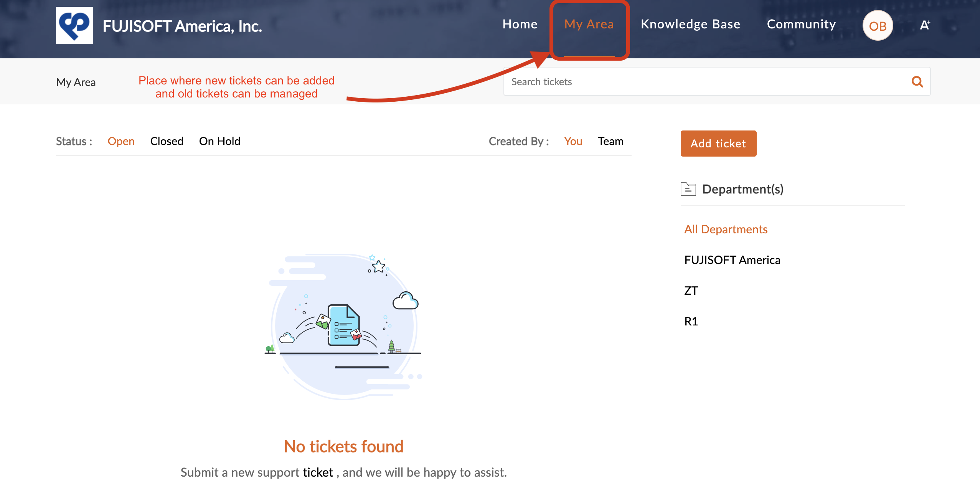This screenshot has width=980, height=492.
Task: Open the OB user avatar menu
Action: coord(878,26)
